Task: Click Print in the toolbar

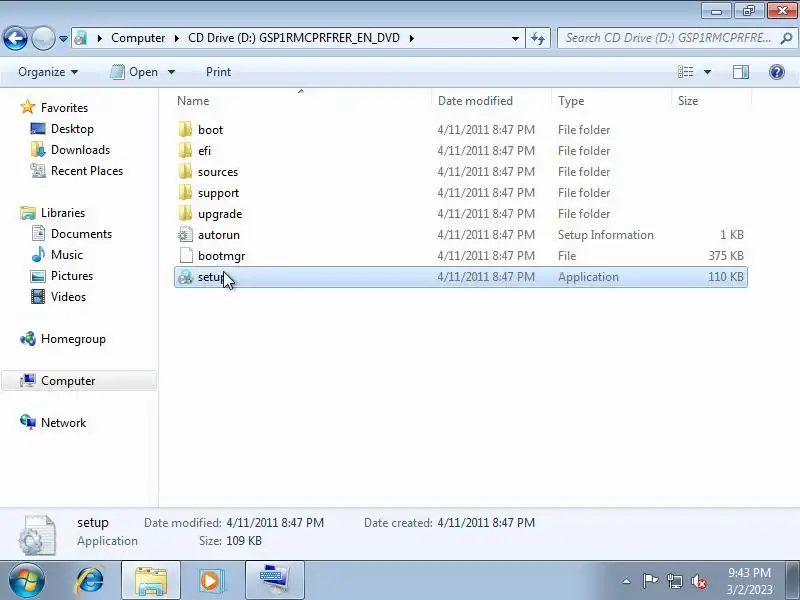Action: 218,72
